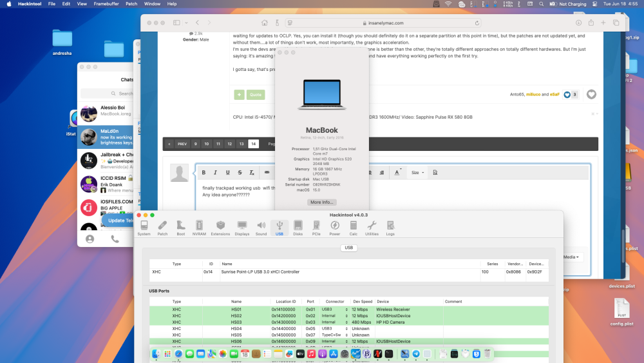Select the Sunrise Point-LP USB 3.0 xHCI Controller row
This screenshot has height=363, width=644.
coord(348,271)
